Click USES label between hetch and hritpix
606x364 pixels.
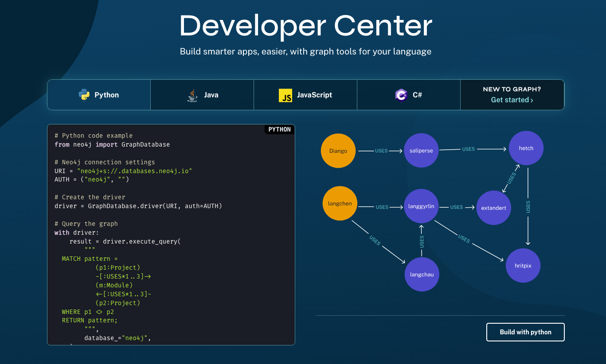tap(528, 207)
